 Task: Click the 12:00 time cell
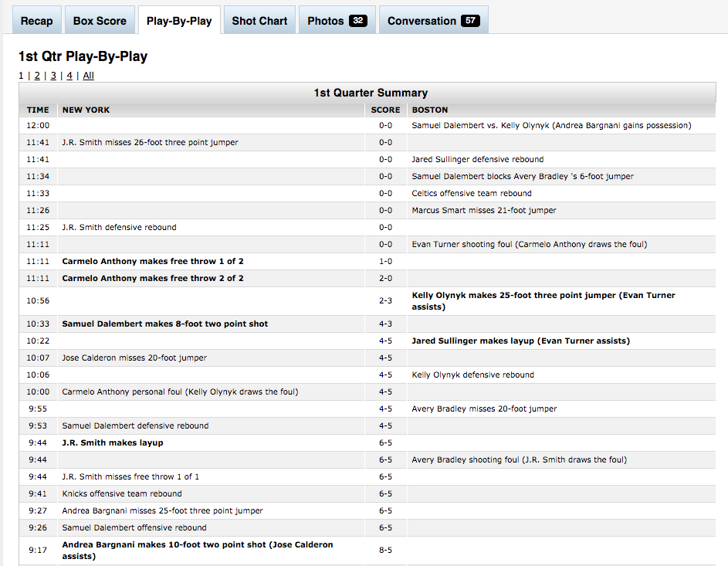click(38, 125)
